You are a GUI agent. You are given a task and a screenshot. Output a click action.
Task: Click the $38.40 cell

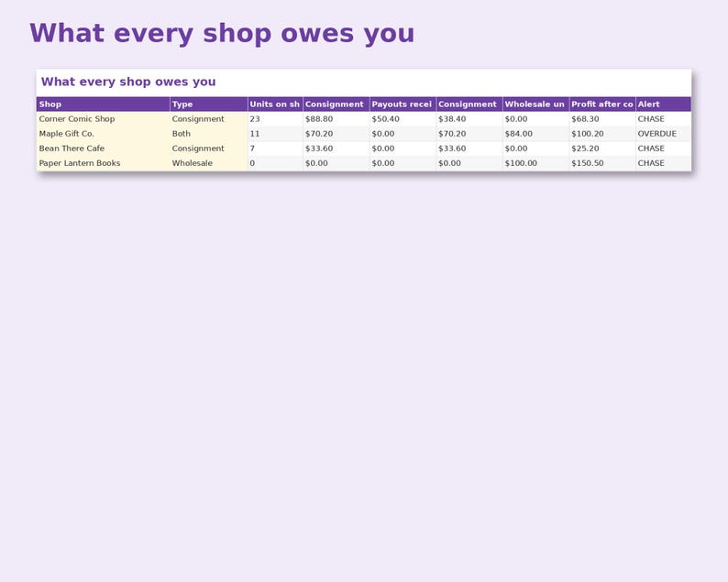[x=469, y=119]
